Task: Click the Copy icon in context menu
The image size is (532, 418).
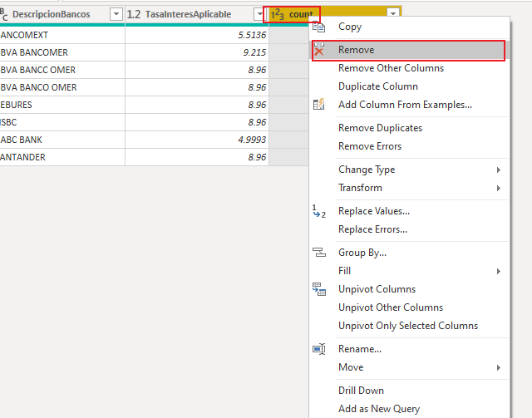Action: click(318, 27)
